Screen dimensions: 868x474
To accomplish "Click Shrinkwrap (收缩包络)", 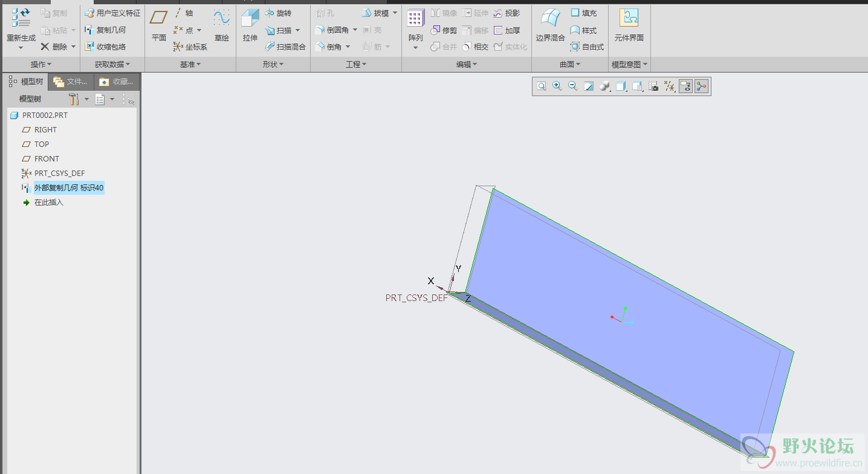I will tap(105, 47).
